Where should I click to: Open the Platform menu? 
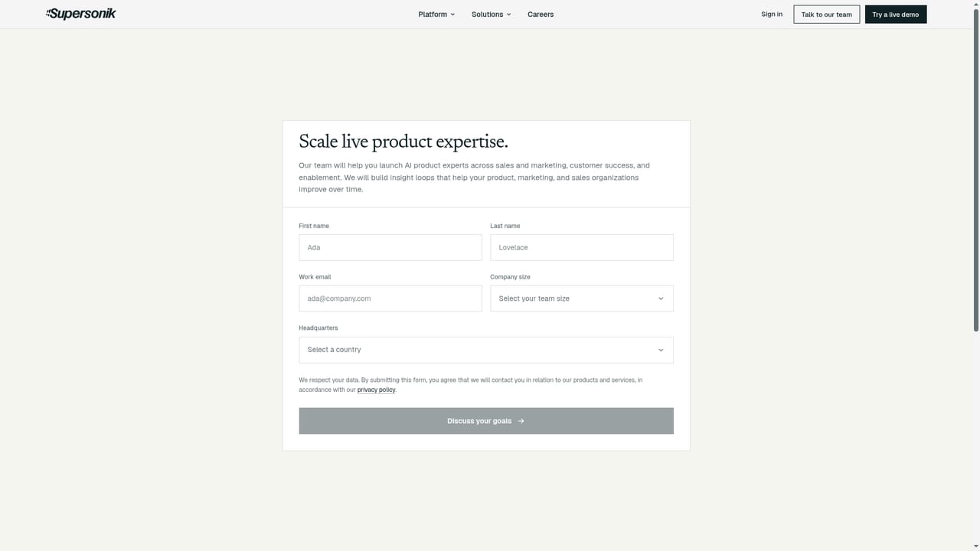point(436,15)
